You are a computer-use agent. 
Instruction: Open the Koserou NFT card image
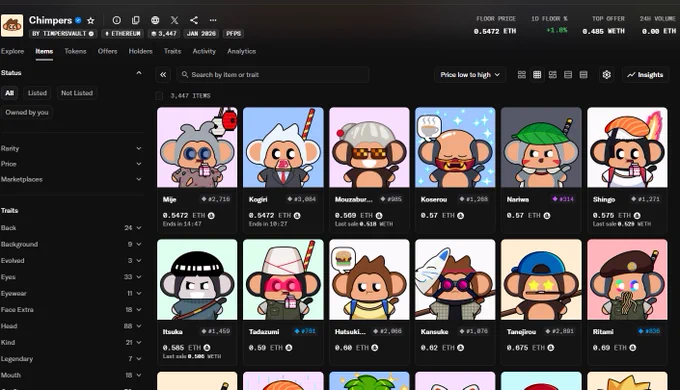tap(455, 147)
